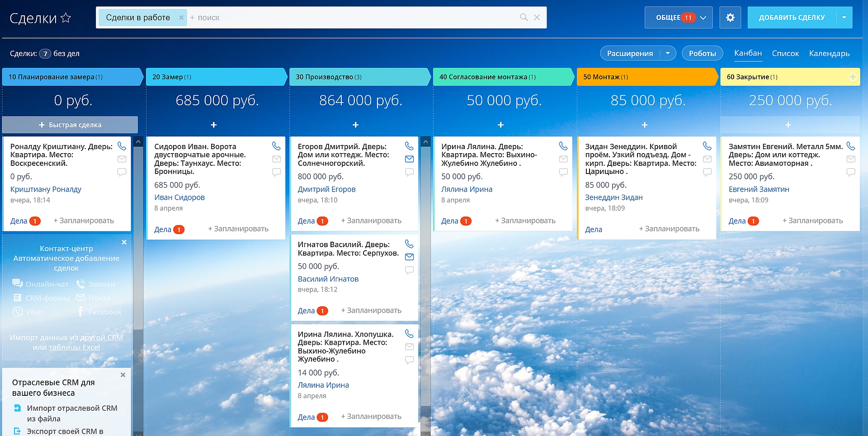Call from the Игнатов Василий deal card
Viewport: 868px width, 436px height.
pos(409,244)
